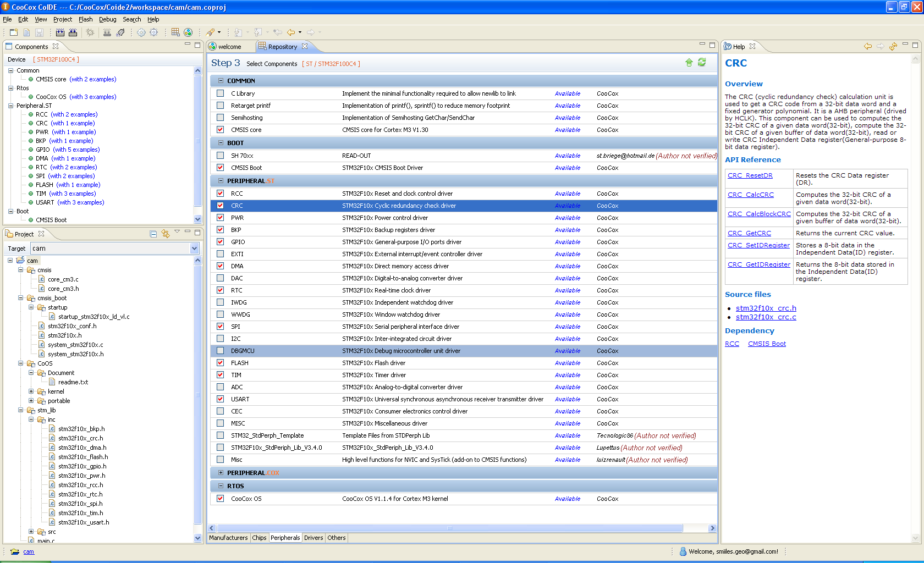Screen dimensions: 924x563
Task: Check the C Library component checkbox
Action: (x=221, y=93)
